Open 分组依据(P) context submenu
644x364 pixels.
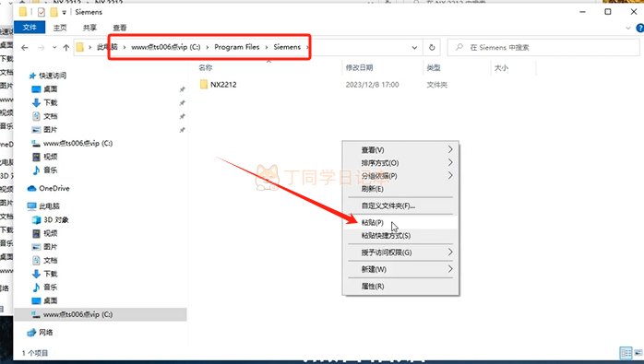coord(400,176)
